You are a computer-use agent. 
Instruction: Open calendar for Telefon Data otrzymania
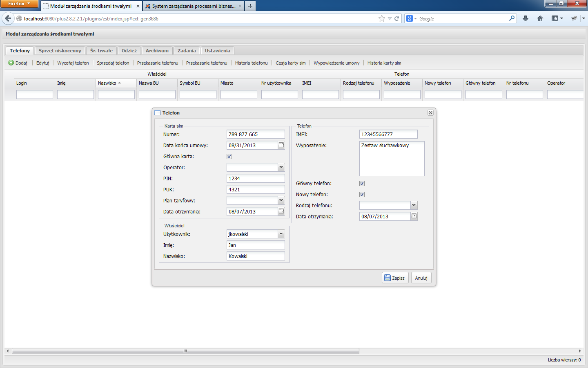click(414, 216)
